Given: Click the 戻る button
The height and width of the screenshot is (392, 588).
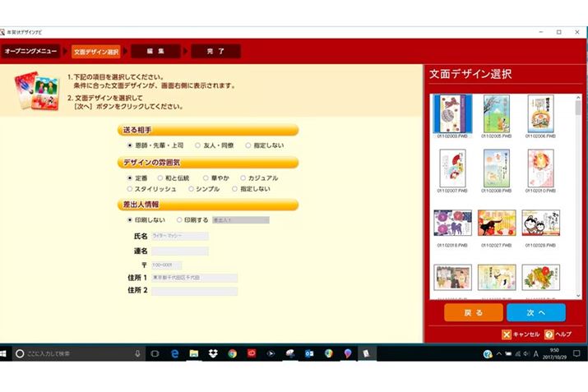Looking at the screenshot, I should 473,312.
